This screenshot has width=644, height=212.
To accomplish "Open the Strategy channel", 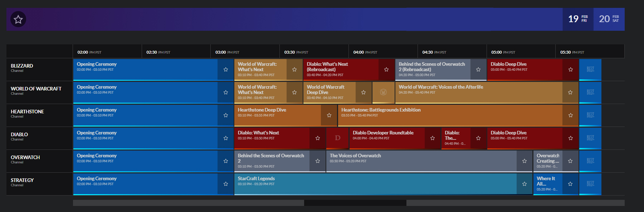I will click(39, 184).
